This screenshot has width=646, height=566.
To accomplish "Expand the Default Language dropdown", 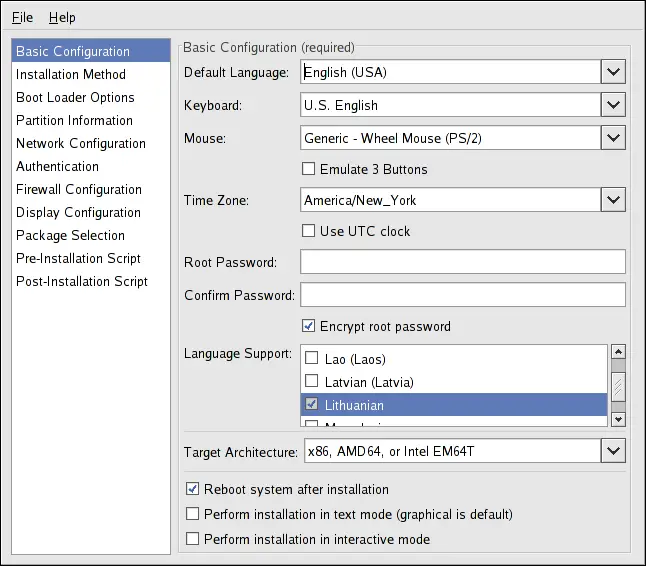I will click(x=613, y=72).
